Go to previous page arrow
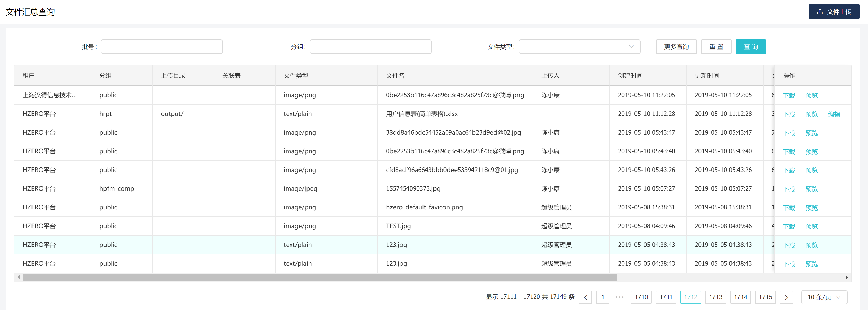The image size is (868, 310). [x=585, y=297]
